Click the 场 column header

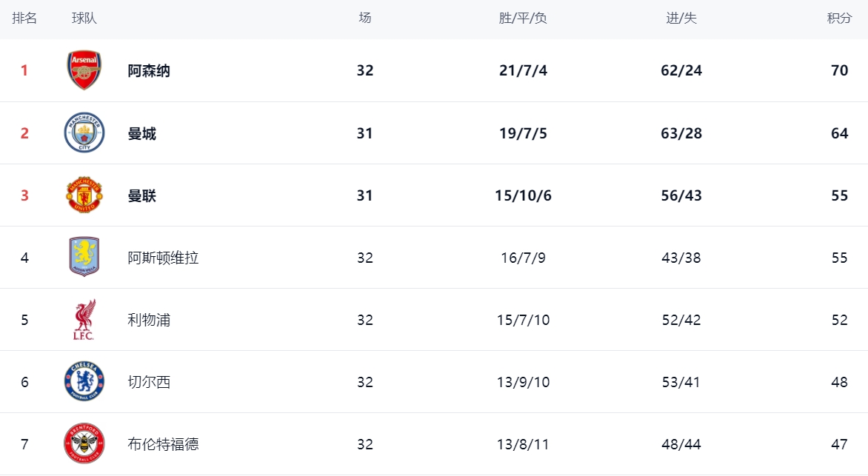tap(365, 19)
